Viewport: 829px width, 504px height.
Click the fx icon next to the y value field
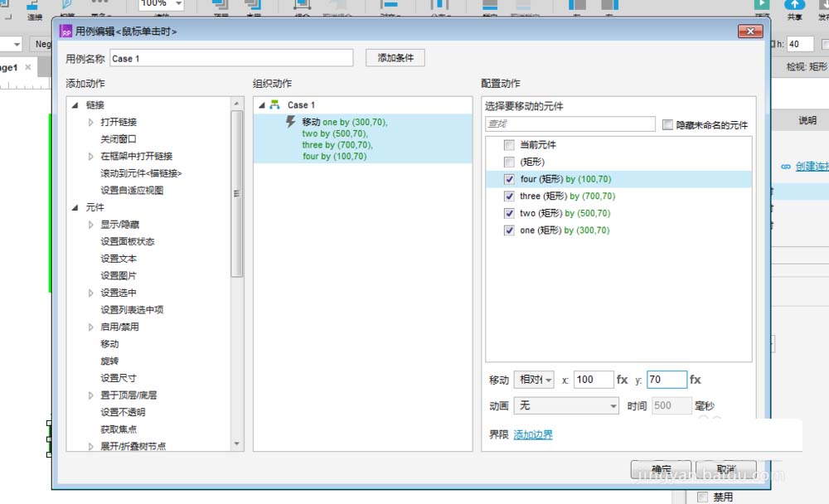(695, 380)
